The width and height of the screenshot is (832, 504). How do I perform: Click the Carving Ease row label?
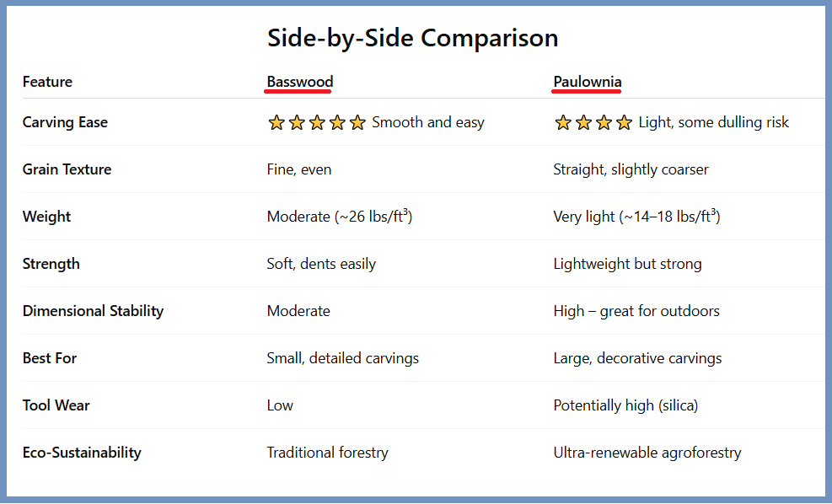click(x=65, y=122)
